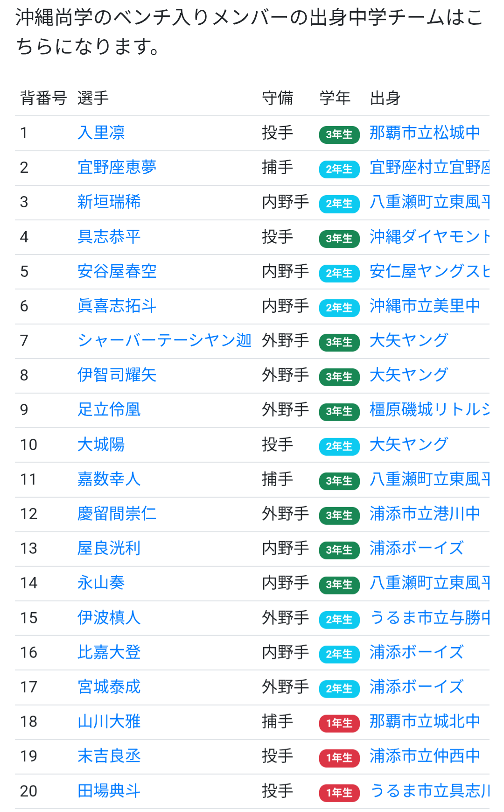This screenshot has width=504, height=812.
Task: Open 沖縄市立美里中 team link
Action: 425,306
